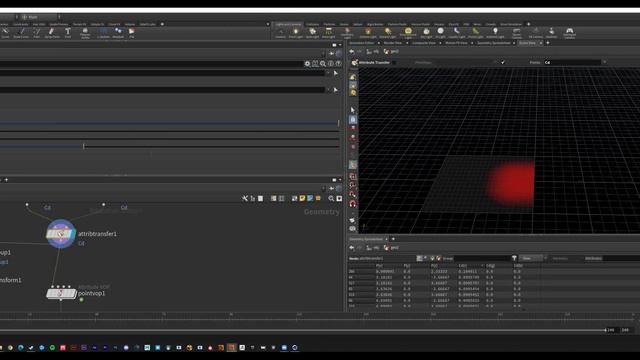Click the parameter pane search icon
640x360 pixels.
click(x=323, y=64)
